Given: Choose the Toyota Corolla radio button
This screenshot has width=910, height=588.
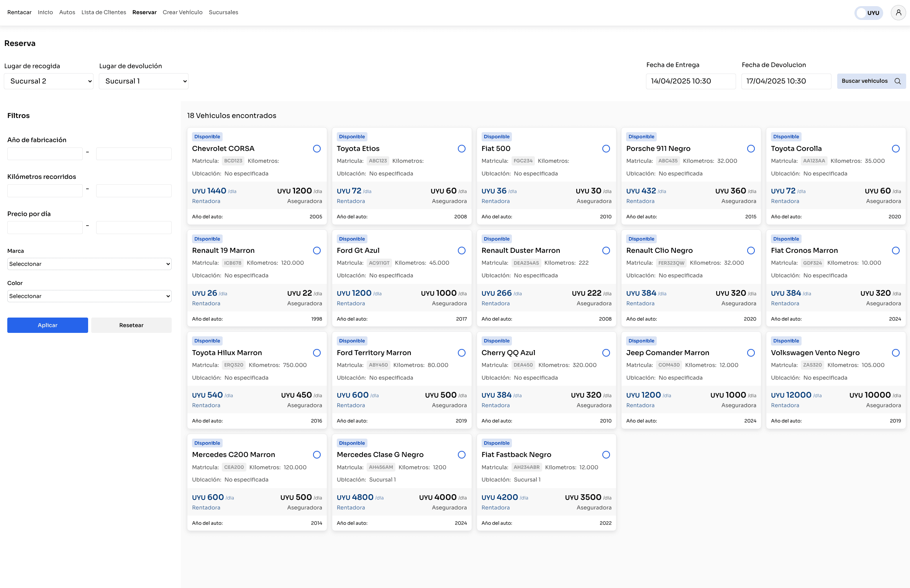Looking at the screenshot, I should click(896, 149).
